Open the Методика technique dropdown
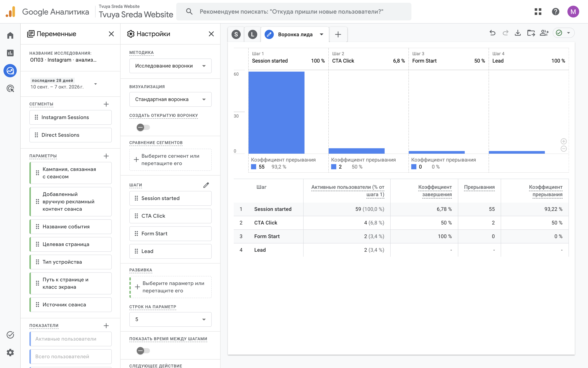This screenshot has height=368, width=588. point(170,66)
